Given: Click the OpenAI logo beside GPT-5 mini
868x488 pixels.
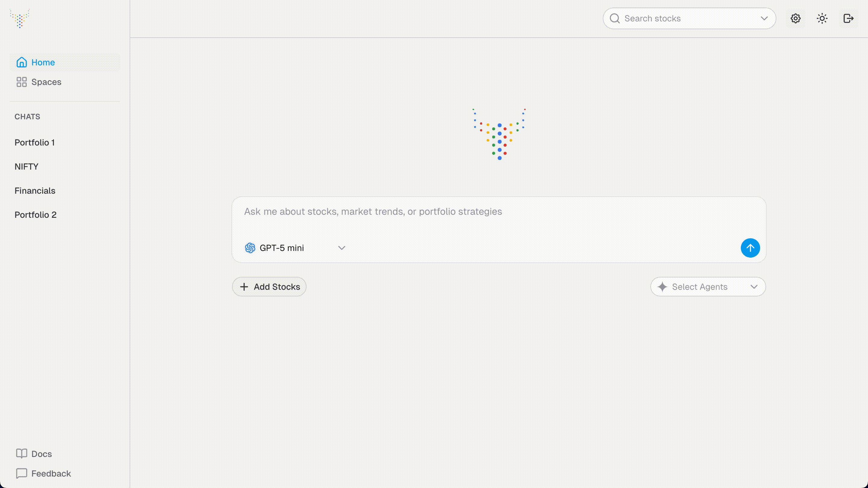Looking at the screenshot, I should tap(250, 248).
